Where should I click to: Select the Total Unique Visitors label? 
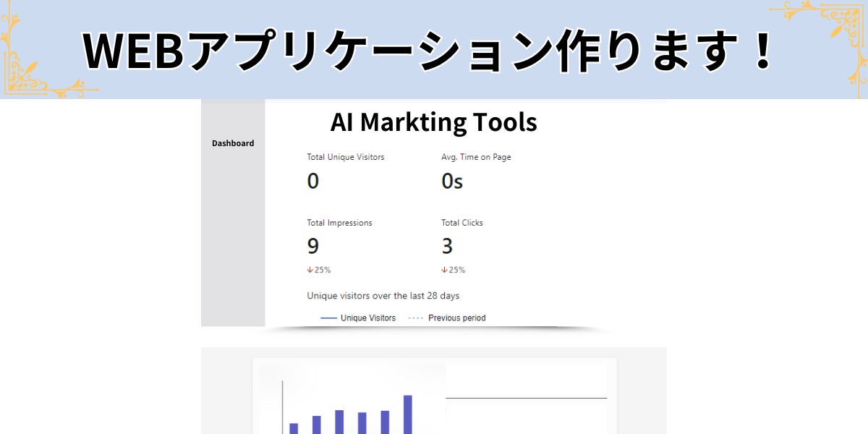[345, 157]
